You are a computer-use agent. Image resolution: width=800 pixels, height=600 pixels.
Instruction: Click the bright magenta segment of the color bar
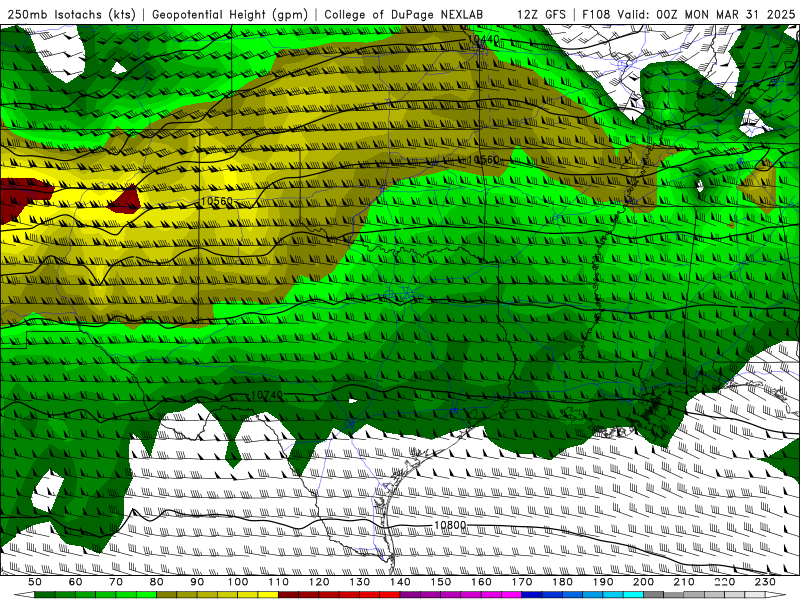pos(511,595)
